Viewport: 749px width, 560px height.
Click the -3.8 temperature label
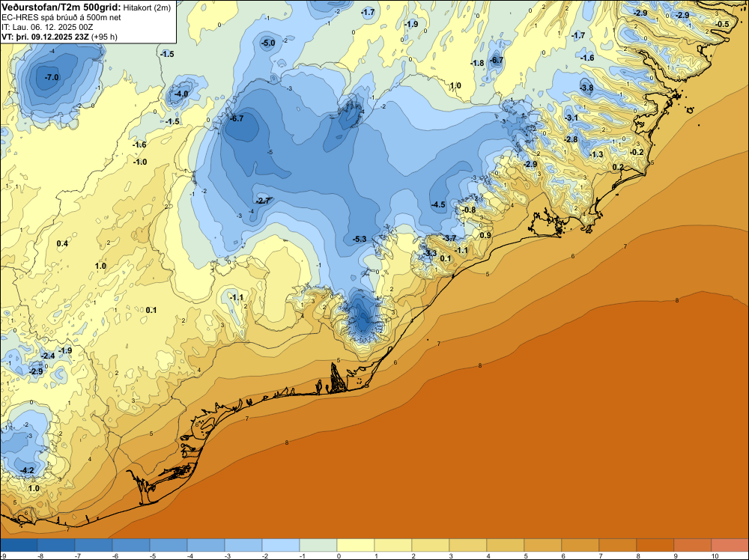point(586,88)
